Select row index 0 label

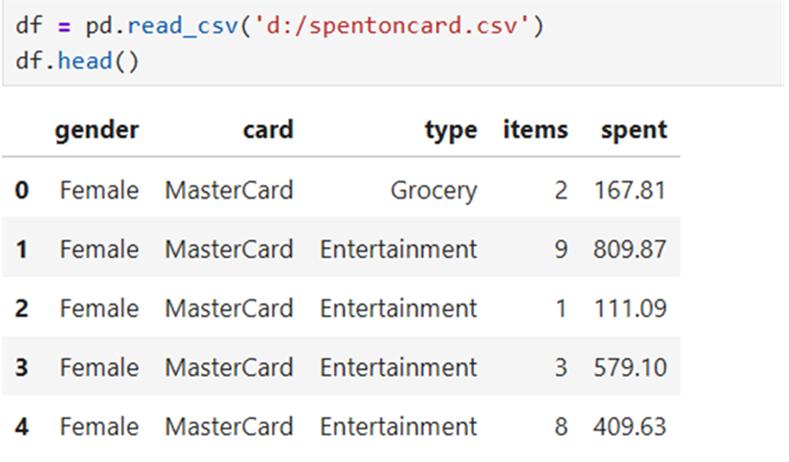coord(22,190)
